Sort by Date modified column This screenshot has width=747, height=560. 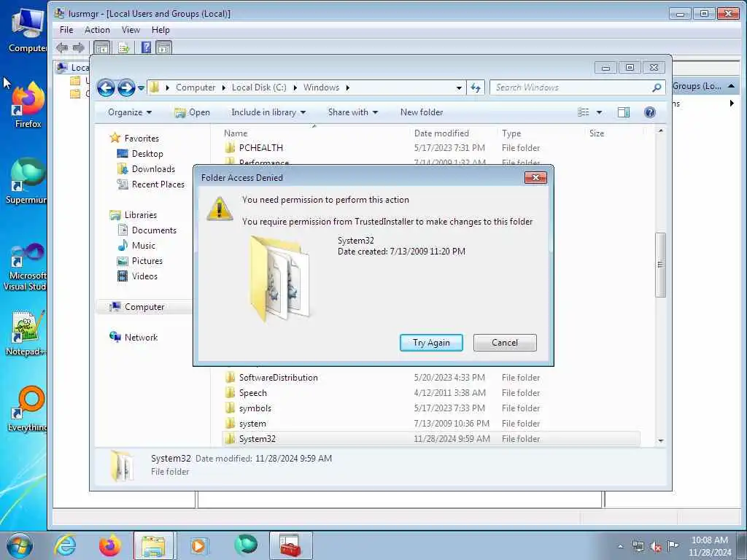tap(441, 133)
